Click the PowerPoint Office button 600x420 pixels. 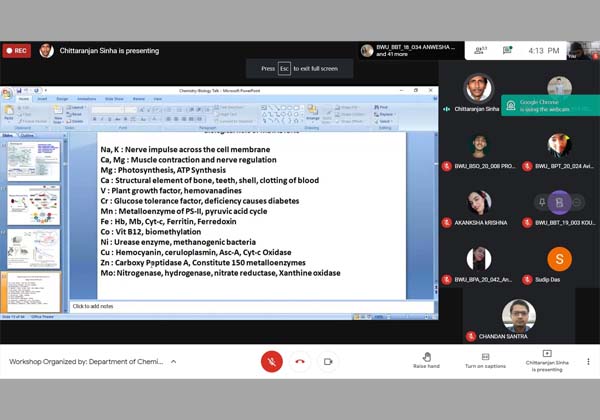pos(7,93)
